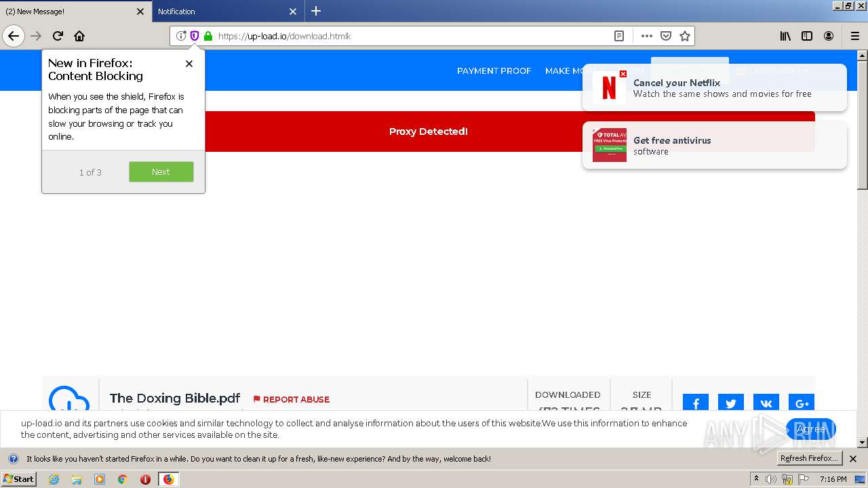Open Get free antivirus ad
The height and width of the screenshot is (488, 868).
tap(715, 146)
